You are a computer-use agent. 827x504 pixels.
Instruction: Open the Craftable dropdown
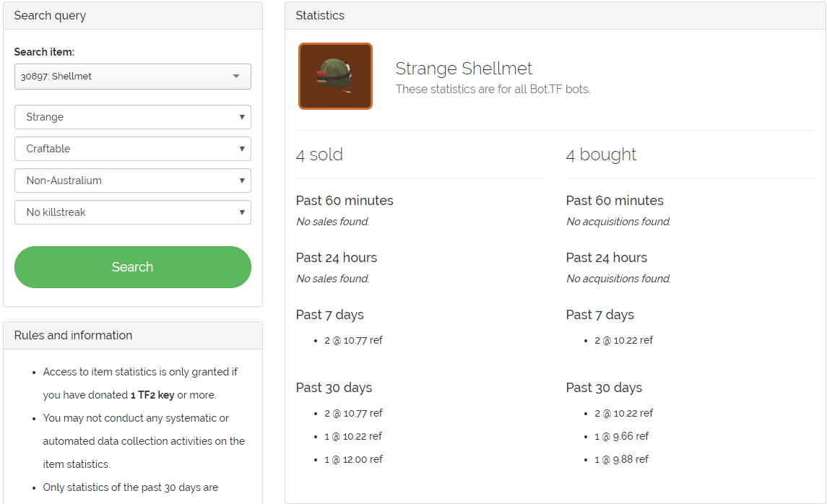click(133, 149)
